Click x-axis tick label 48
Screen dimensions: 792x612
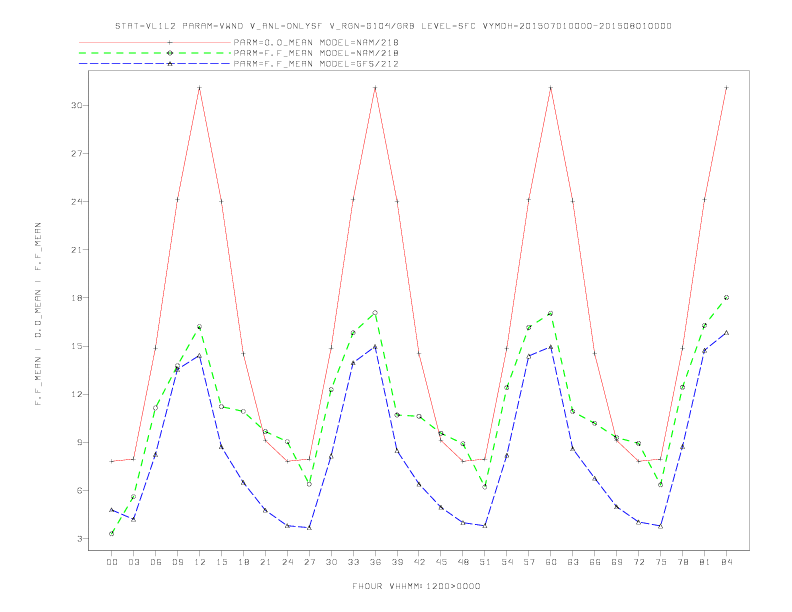tap(463, 562)
